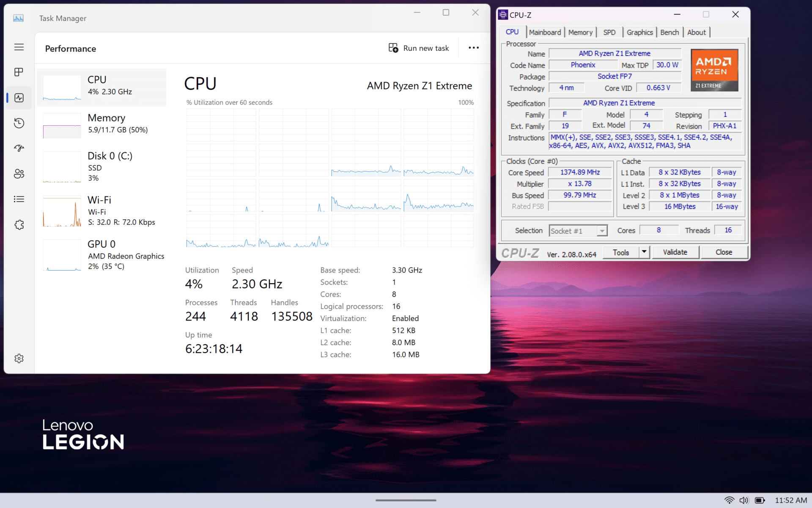The height and width of the screenshot is (508, 812).
Task: Select GPU 0 in performance list
Action: [x=101, y=255]
